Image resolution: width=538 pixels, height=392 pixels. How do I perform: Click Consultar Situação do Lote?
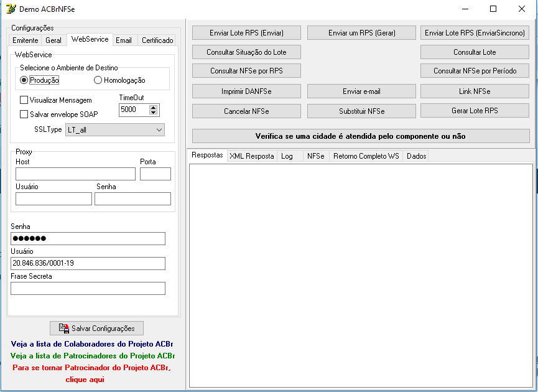point(246,52)
